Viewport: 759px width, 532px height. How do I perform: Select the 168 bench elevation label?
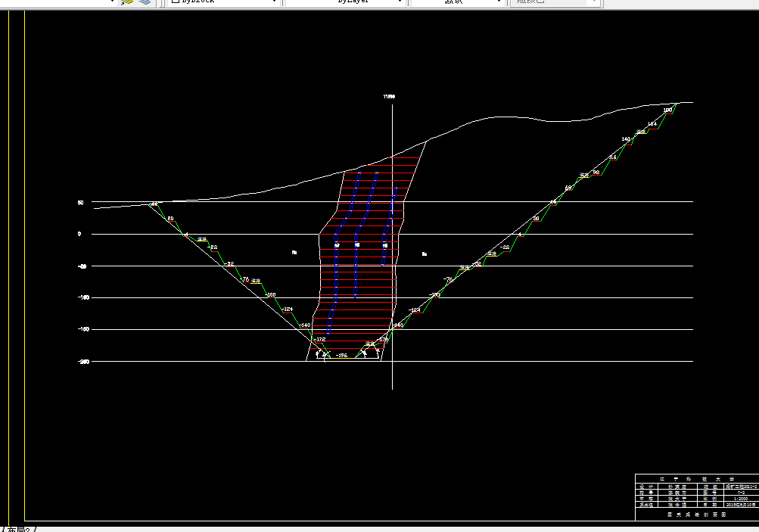pos(667,110)
